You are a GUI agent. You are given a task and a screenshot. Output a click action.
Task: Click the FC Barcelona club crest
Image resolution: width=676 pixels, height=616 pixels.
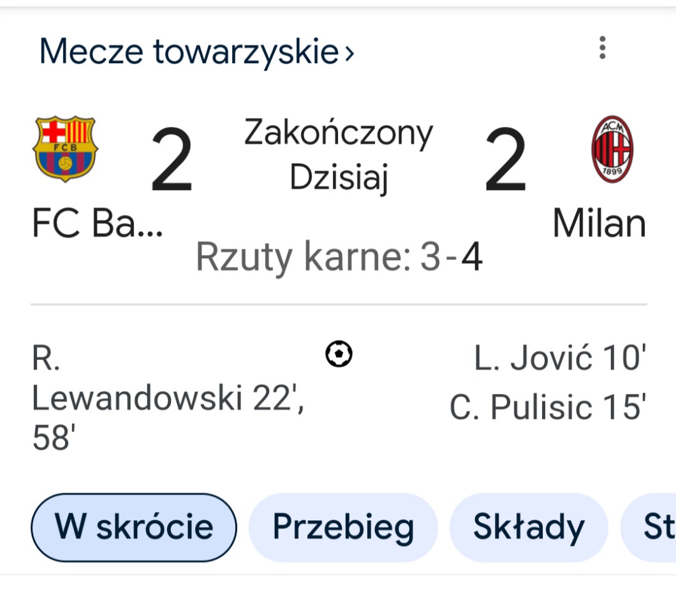(x=64, y=149)
